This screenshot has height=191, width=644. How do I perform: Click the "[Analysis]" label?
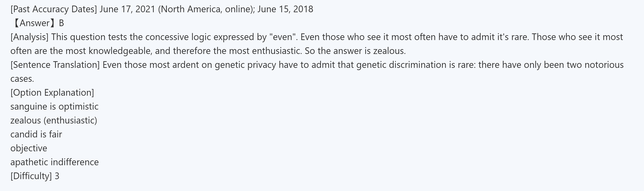click(x=29, y=37)
